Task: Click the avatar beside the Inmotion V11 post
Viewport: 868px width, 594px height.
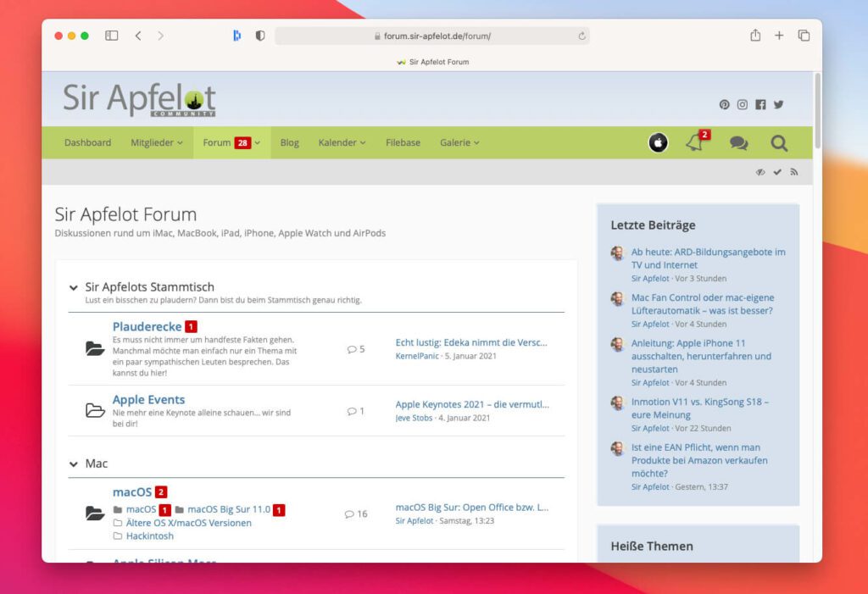Action: tap(617, 403)
